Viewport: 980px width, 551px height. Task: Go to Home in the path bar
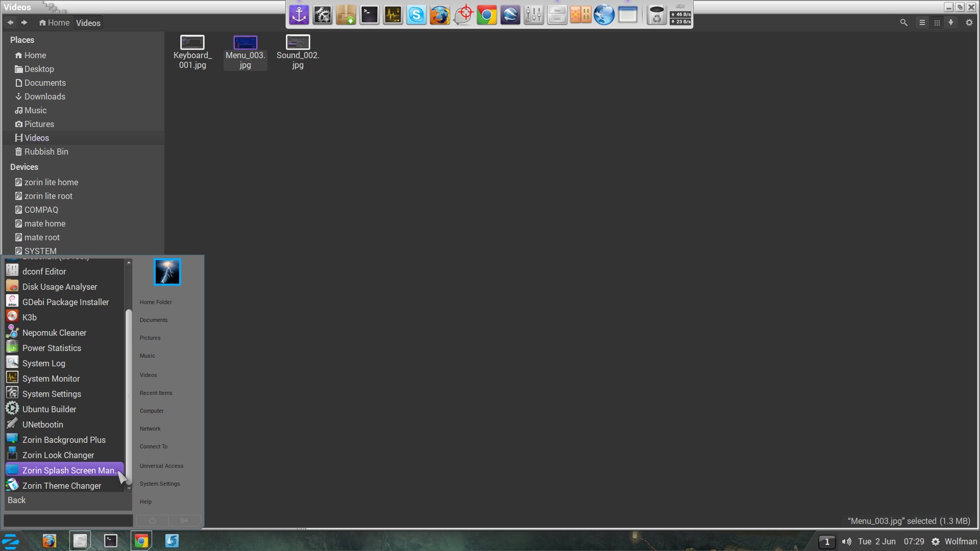tap(54, 22)
